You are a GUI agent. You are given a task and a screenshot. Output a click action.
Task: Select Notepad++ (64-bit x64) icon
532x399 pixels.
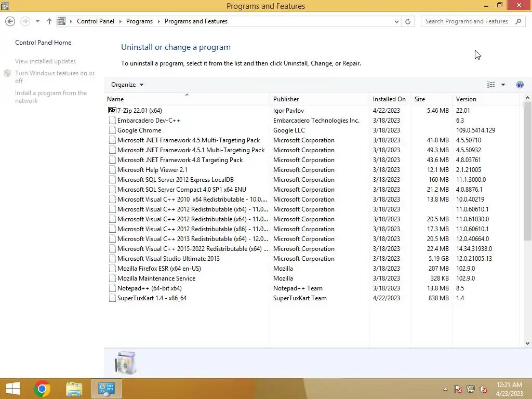point(112,288)
